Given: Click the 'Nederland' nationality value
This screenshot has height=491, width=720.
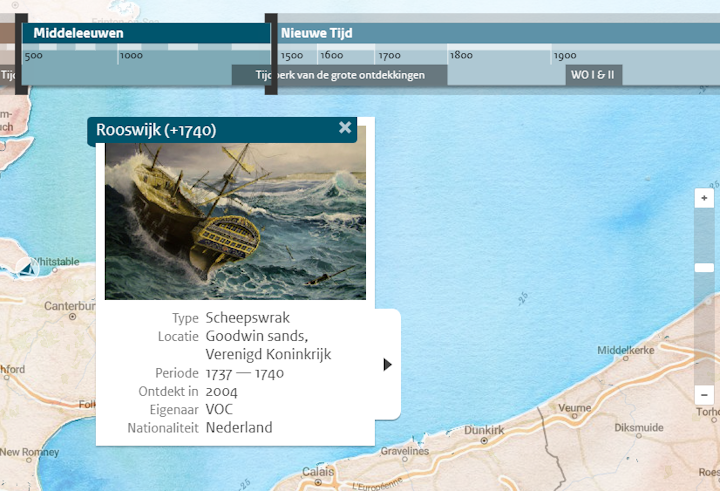Looking at the screenshot, I should [239, 428].
